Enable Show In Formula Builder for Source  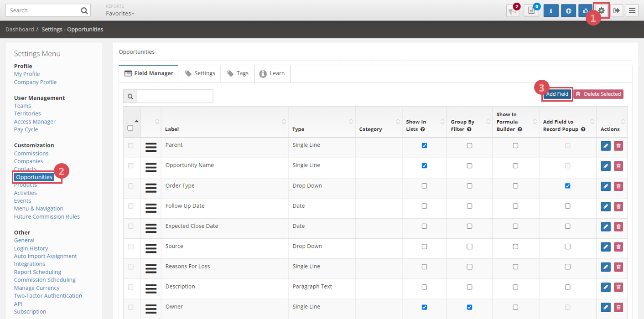tap(515, 247)
